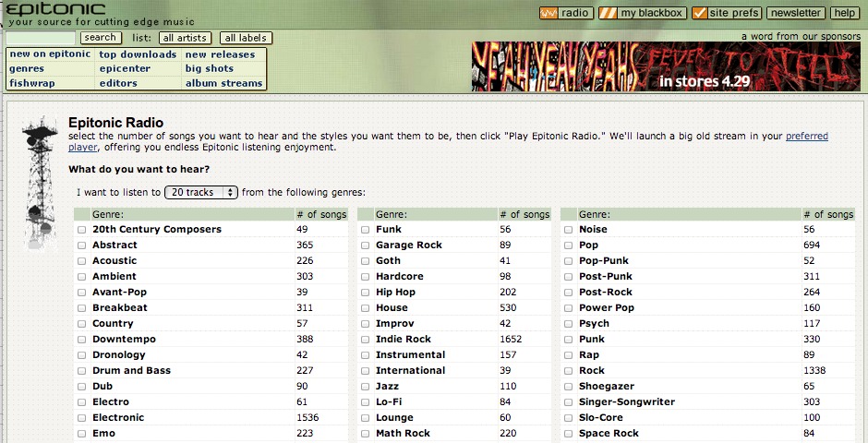Image resolution: width=868 pixels, height=443 pixels.
Task: Click the Acoustic genre label
Action: click(115, 260)
